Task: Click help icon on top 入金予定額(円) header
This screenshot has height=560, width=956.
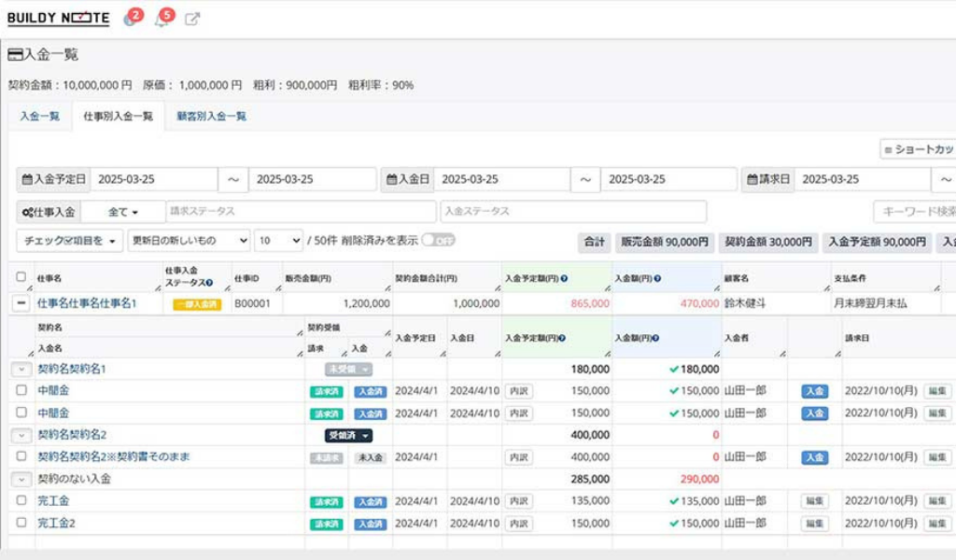Action: point(563,278)
